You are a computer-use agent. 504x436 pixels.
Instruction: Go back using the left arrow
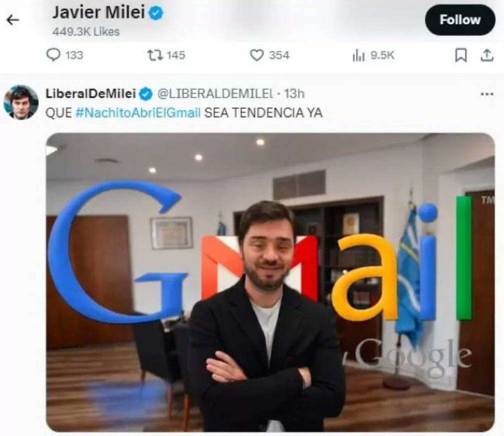tap(13, 20)
